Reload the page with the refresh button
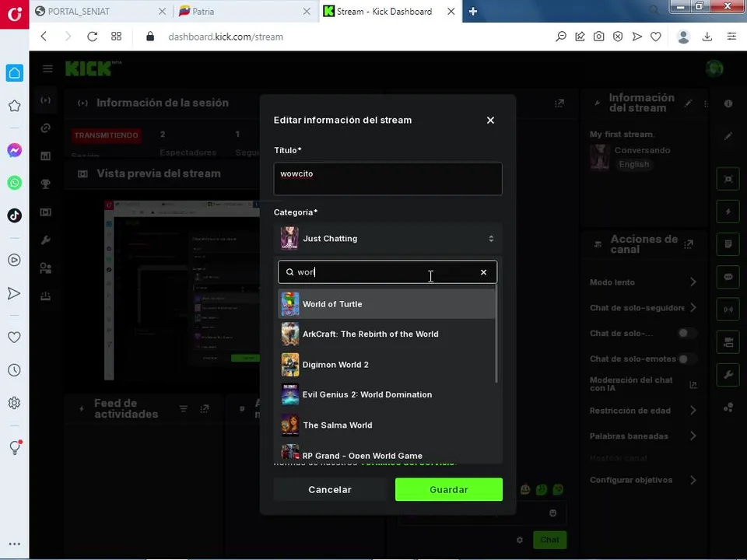This screenshot has height=560, width=747. tap(92, 37)
